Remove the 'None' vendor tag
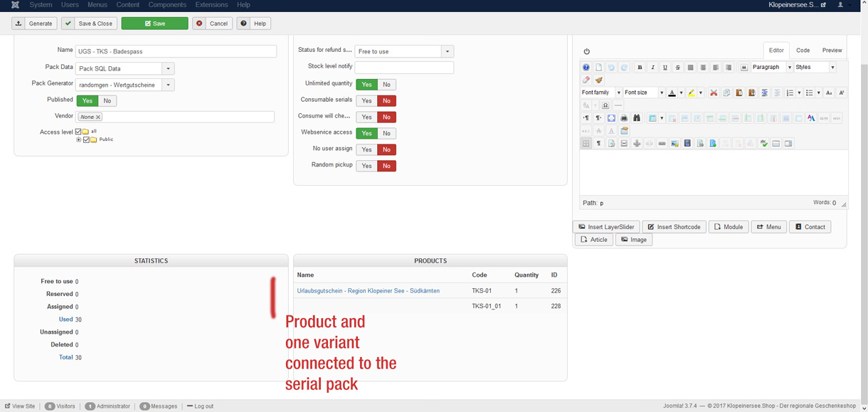 tap(98, 117)
